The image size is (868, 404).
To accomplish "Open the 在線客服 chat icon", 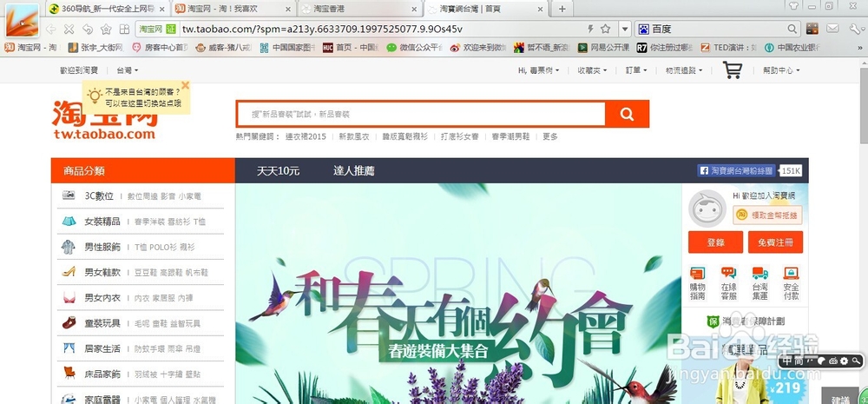I will coord(728,274).
